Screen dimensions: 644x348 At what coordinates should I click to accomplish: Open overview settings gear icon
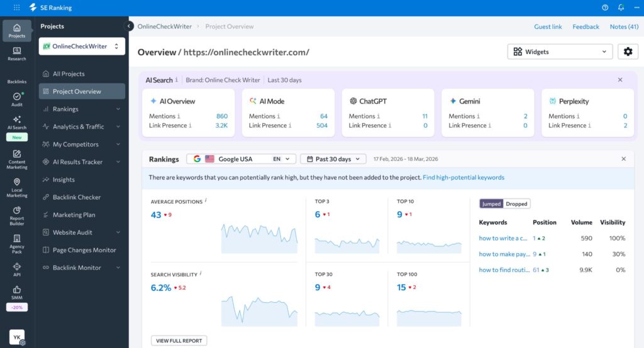(x=628, y=52)
